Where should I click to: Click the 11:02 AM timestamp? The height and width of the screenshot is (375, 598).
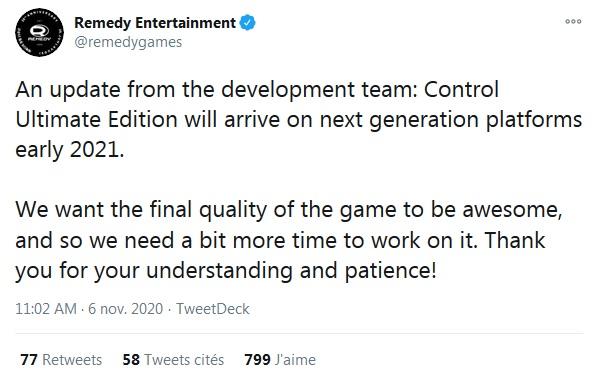[46, 309]
